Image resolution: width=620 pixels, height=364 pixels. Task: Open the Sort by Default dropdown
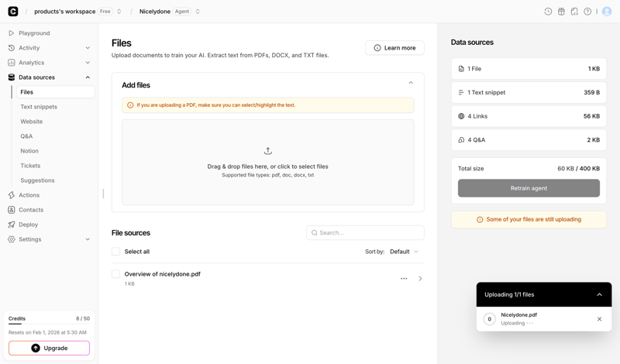click(404, 252)
